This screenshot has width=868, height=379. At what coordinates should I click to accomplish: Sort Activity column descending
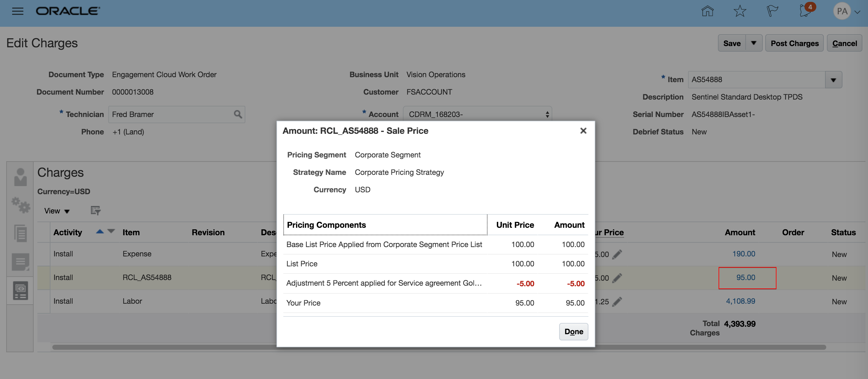pyautogui.click(x=111, y=232)
